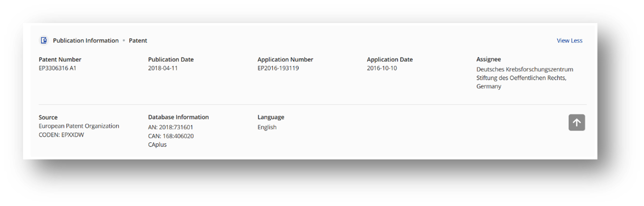Click application number EP2016-193119
Screen dimensions: 644x206
(x=278, y=68)
